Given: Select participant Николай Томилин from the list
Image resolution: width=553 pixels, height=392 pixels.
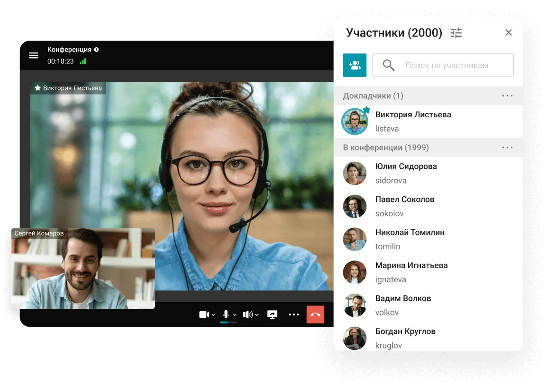Looking at the screenshot, I should point(410,239).
